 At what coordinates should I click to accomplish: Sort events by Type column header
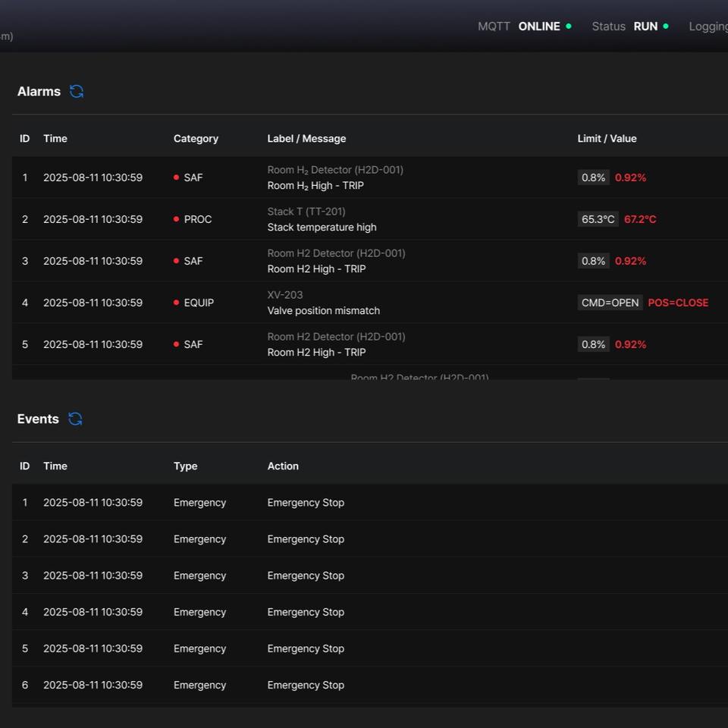(x=185, y=466)
